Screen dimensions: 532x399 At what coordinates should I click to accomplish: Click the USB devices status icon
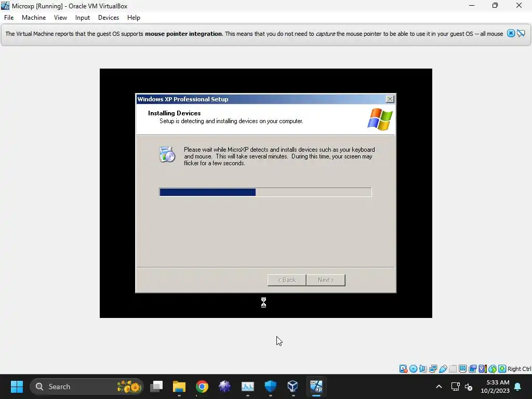coord(443,369)
